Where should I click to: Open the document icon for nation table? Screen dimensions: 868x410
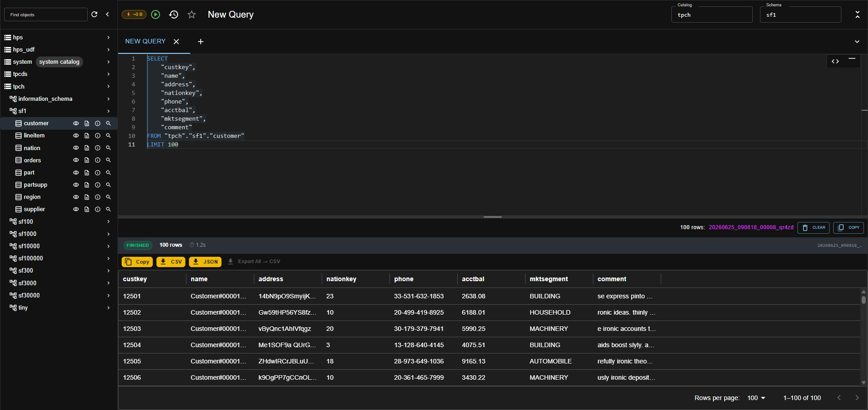pyautogui.click(x=87, y=148)
